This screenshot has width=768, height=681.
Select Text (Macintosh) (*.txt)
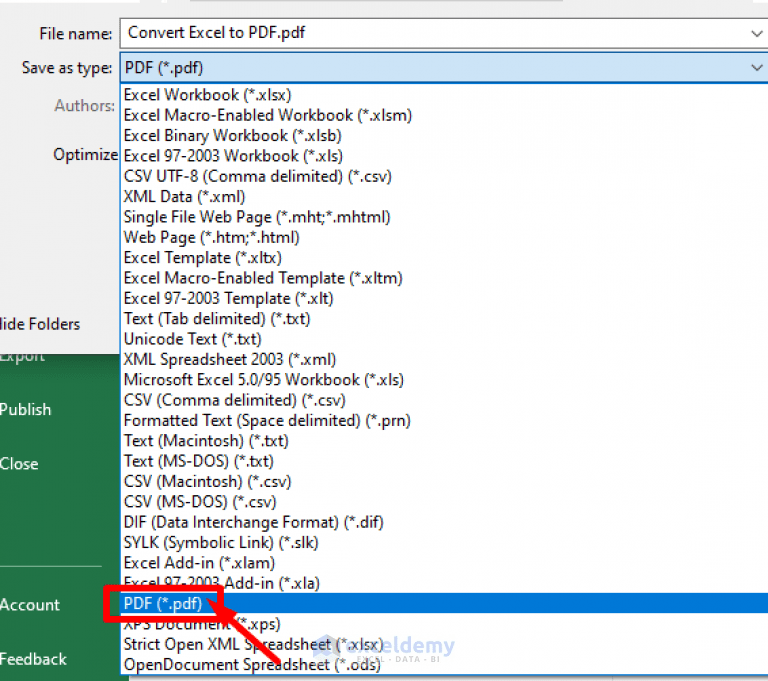pyautogui.click(x=444, y=440)
